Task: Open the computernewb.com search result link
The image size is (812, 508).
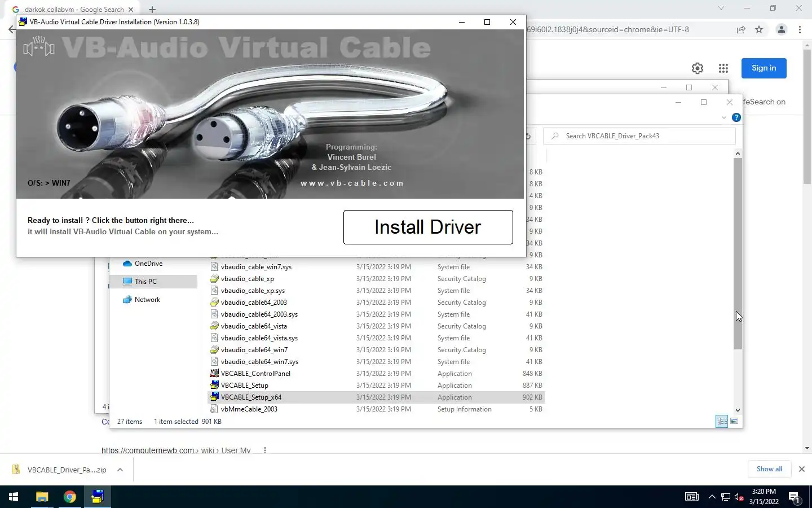Action: (176, 450)
